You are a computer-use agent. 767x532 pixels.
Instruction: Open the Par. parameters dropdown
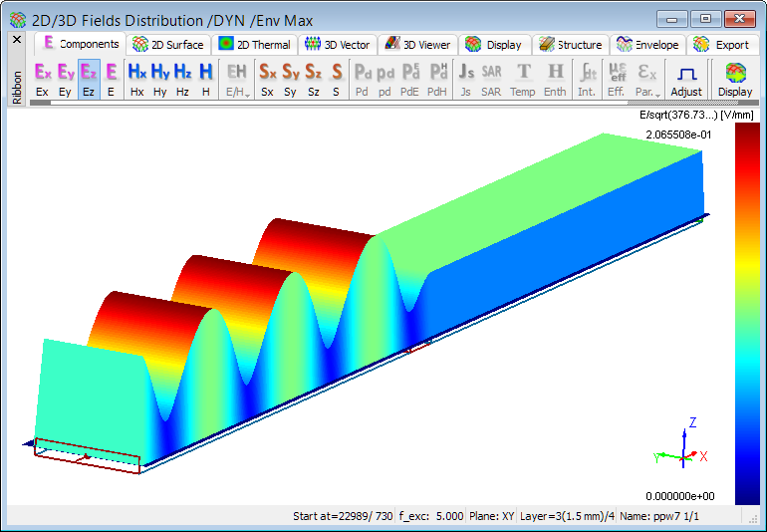click(646, 78)
